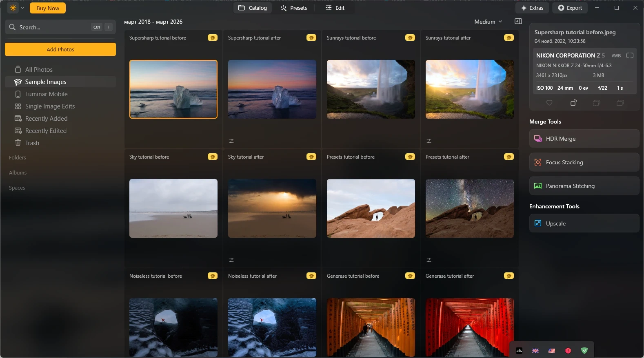
Task: Show Recently Edited photos
Action: coord(60,131)
